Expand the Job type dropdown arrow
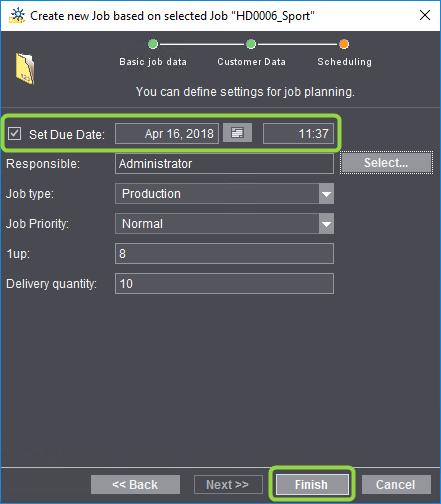The width and height of the screenshot is (441, 504). [x=326, y=194]
